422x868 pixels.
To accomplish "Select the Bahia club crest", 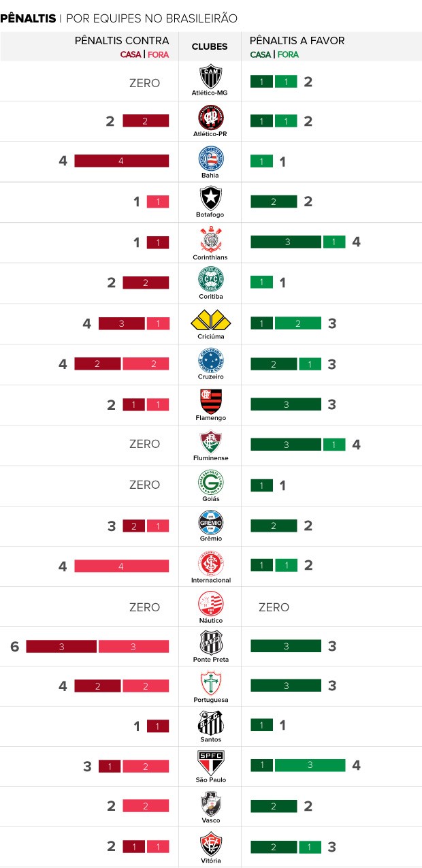I will tap(210, 158).
